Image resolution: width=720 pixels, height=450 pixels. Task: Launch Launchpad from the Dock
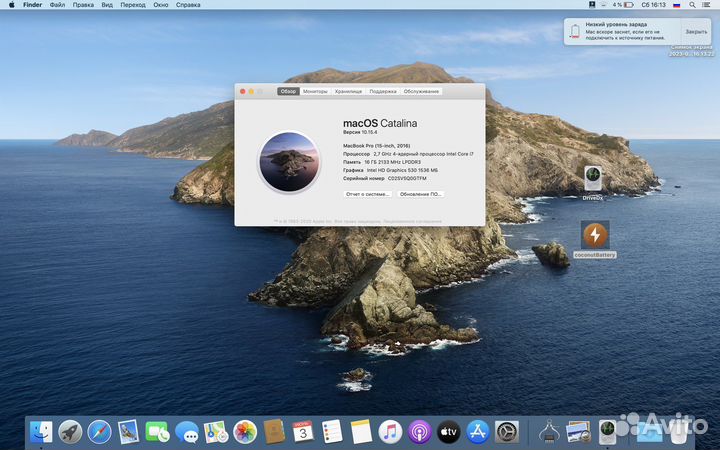click(70, 432)
